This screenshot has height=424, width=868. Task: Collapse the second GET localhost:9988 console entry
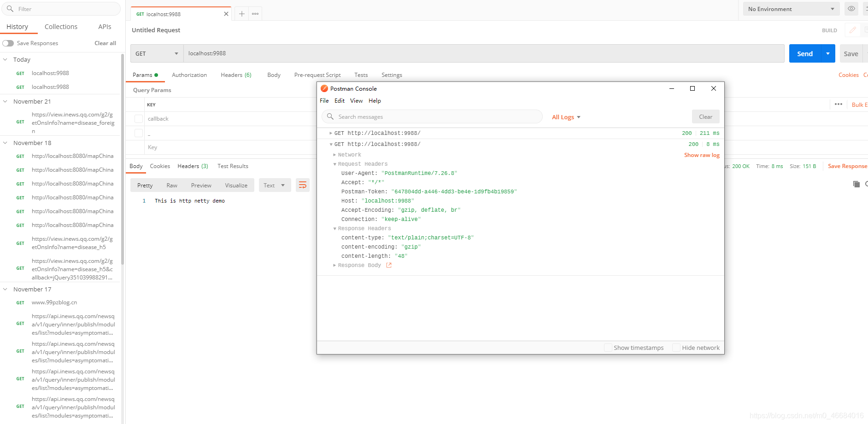point(331,144)
